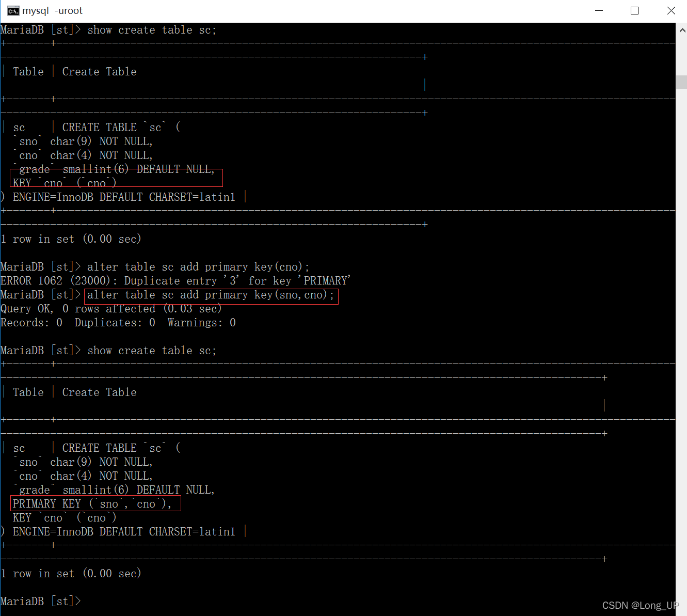
Task: Click the first 'show create table sc;' command
Action: 152,30
